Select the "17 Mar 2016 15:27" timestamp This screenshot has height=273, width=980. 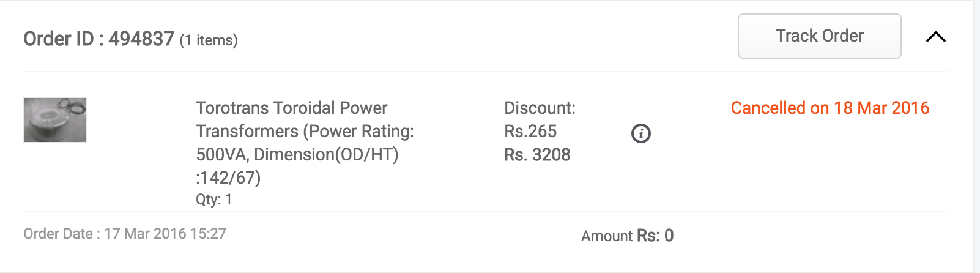(x=165, y=234)
